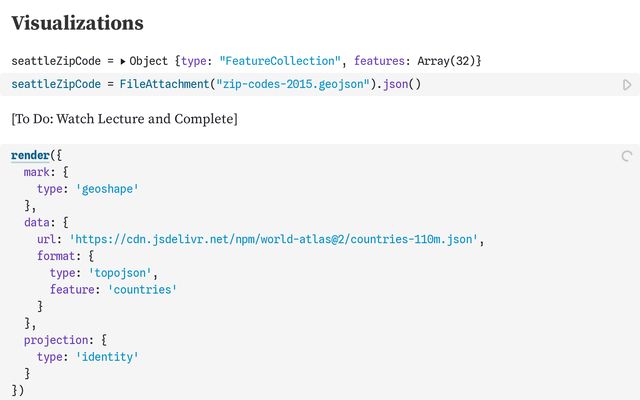
Task: Place cursor on the 'geoshape' value
Action: point(107,188)
